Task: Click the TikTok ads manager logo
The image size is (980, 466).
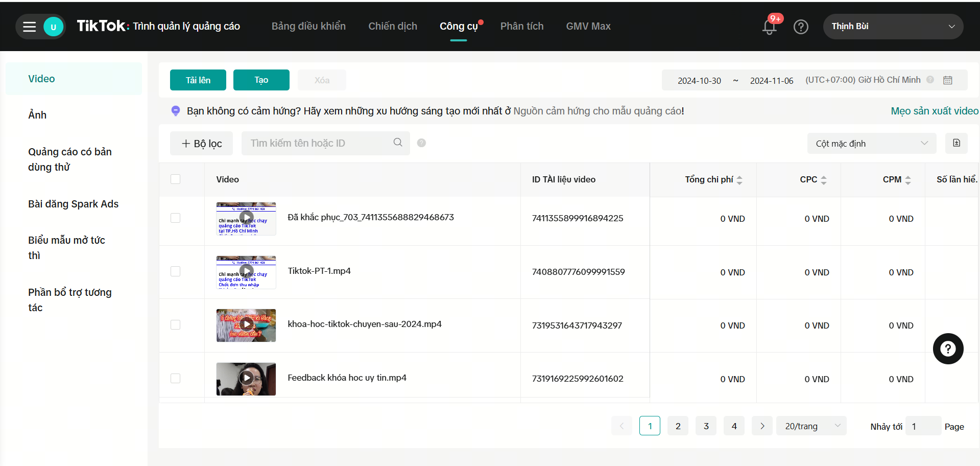Action: (158, 26)
